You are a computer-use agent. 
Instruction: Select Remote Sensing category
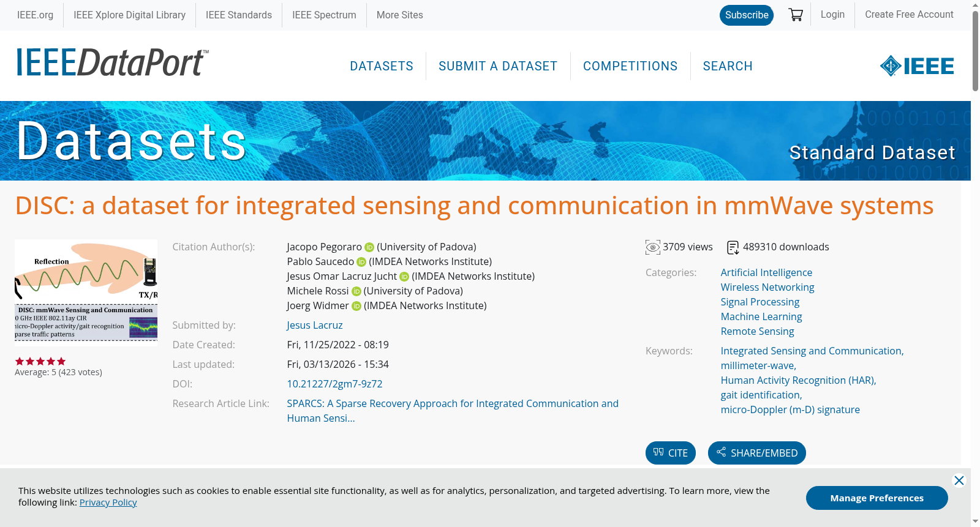click(757, 331)
